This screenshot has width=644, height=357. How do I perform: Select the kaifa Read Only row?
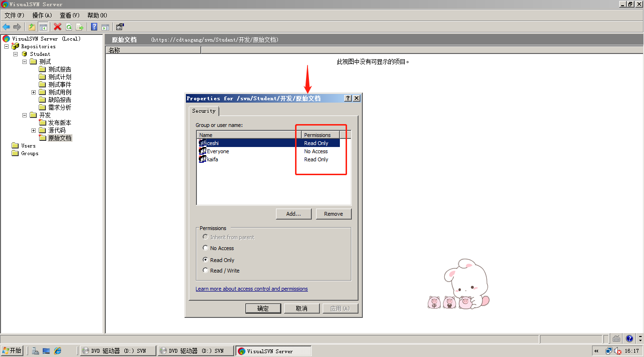(268, 159)
